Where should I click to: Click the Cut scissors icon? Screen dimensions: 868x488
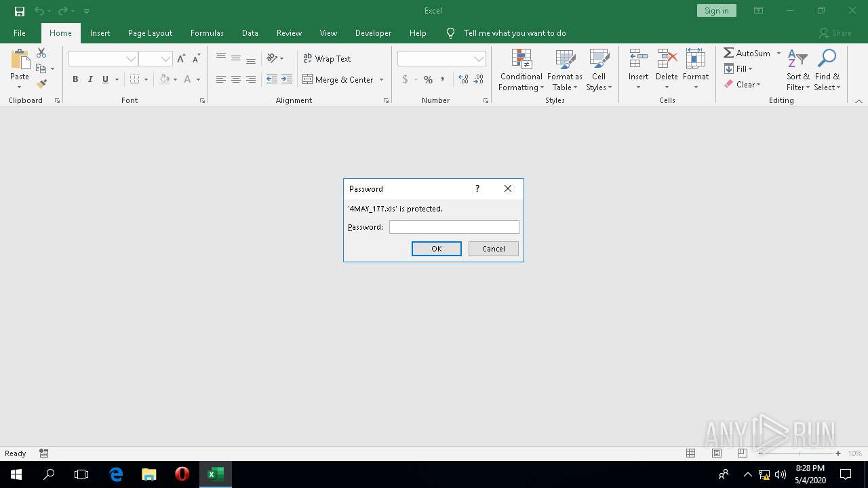tap(41, 53)
